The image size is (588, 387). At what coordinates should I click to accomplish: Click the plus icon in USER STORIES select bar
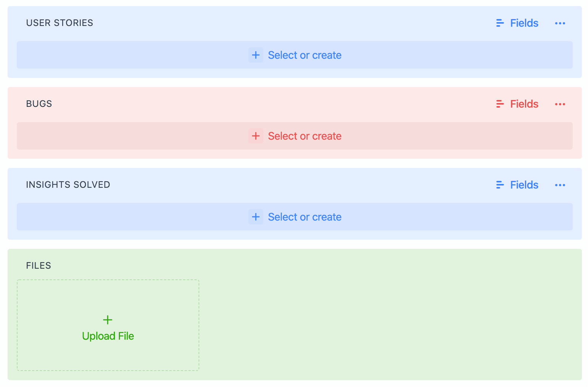pos(256,55)
